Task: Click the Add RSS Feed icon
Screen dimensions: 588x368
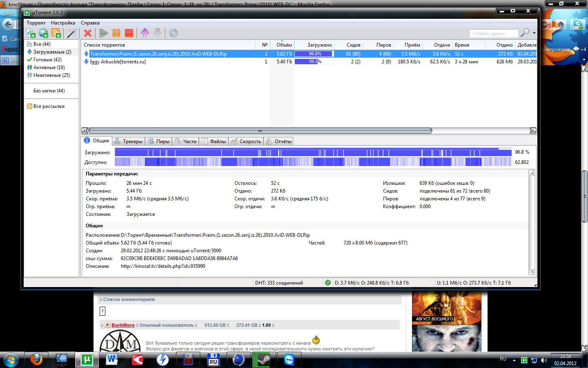Action: (x=56, y=33)
